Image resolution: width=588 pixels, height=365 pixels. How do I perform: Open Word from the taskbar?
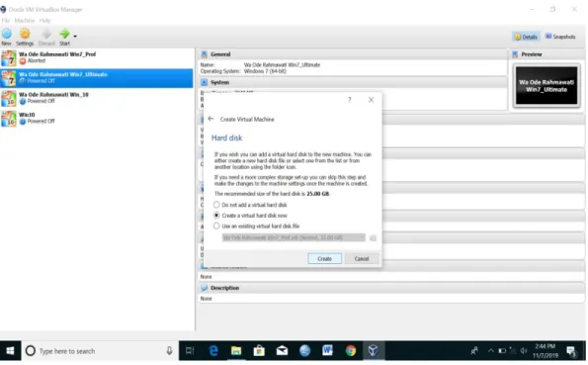tap(327, 351)
